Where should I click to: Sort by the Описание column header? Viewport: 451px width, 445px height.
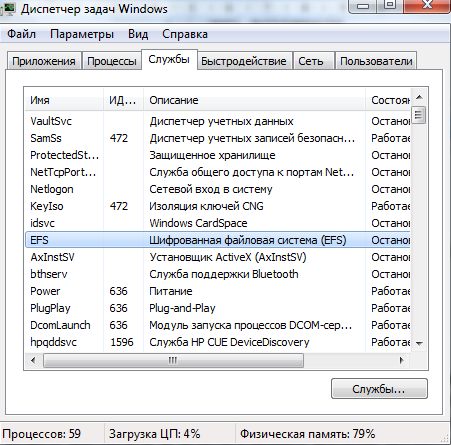click(254, 100)
